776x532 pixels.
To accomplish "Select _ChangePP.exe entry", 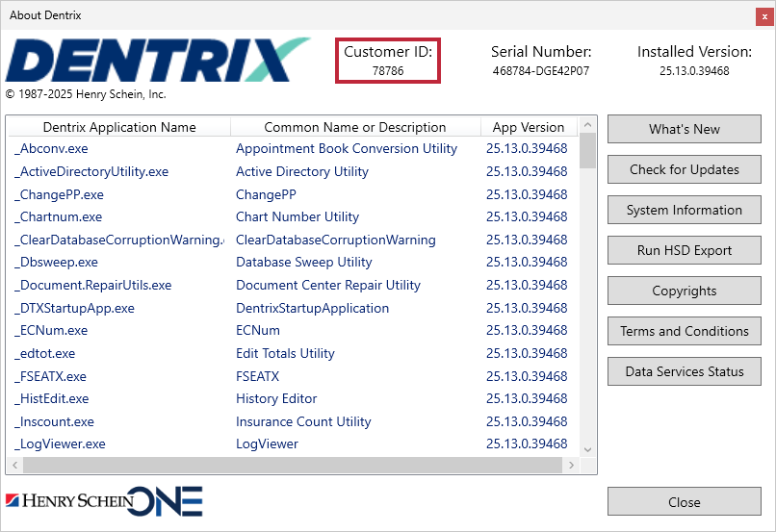I will coord(60,194).
